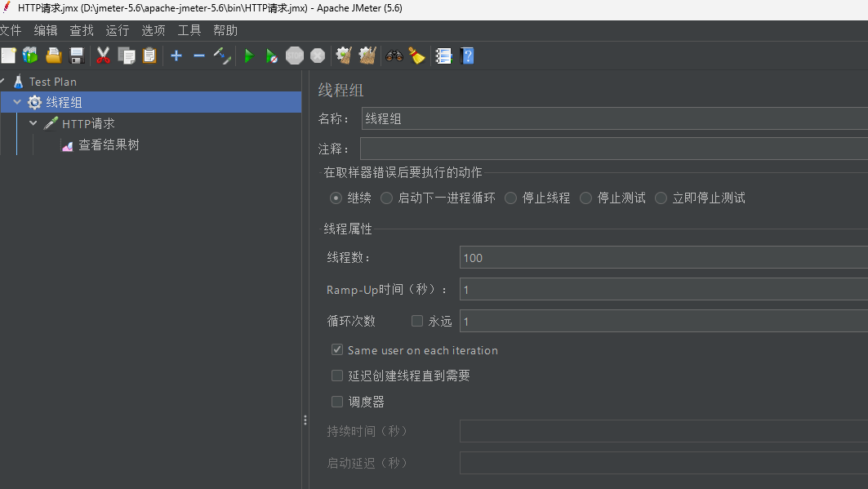Open the 帮助 menu
This screenshot has height=489, width=868.
pyautogui.click(x=225, y=30)
